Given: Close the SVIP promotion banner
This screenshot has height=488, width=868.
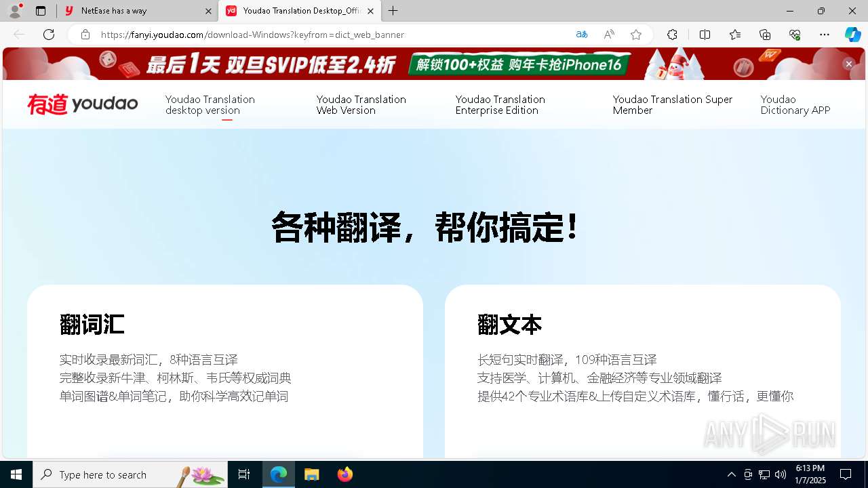Looking at the screenshot, I should [x=848, y=64].
